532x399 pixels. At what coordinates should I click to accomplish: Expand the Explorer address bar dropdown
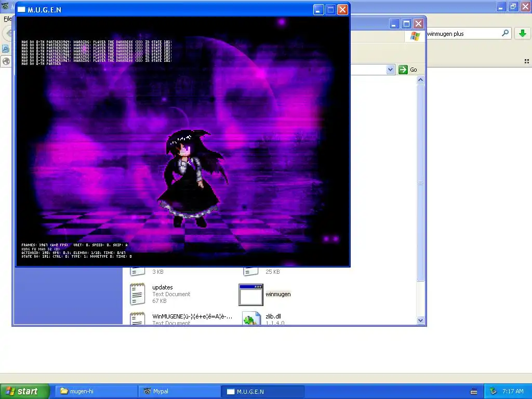point(390,70)
